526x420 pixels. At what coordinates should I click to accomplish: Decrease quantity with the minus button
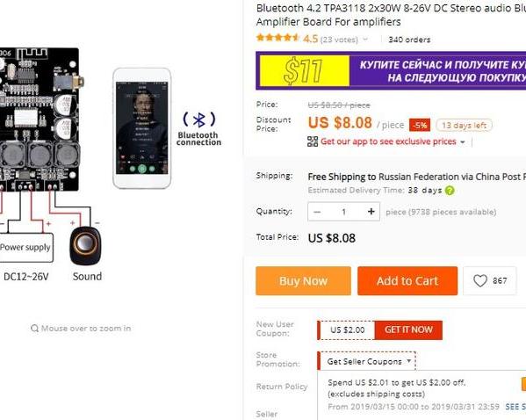(317, 212)
